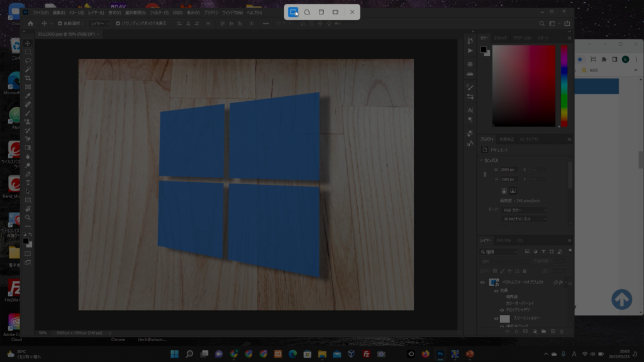Click the new group folder icon in Layers panel

[544, 332]
